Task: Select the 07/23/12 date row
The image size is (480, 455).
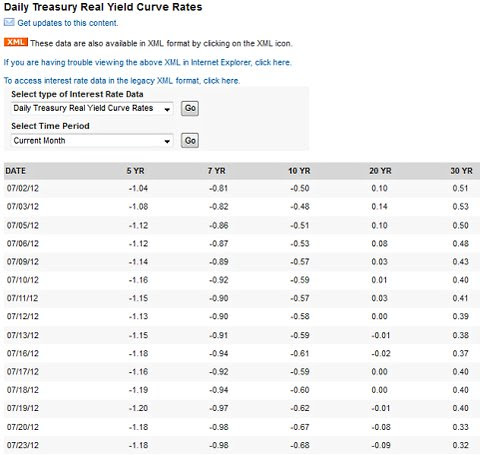Action: pos(242,445)
